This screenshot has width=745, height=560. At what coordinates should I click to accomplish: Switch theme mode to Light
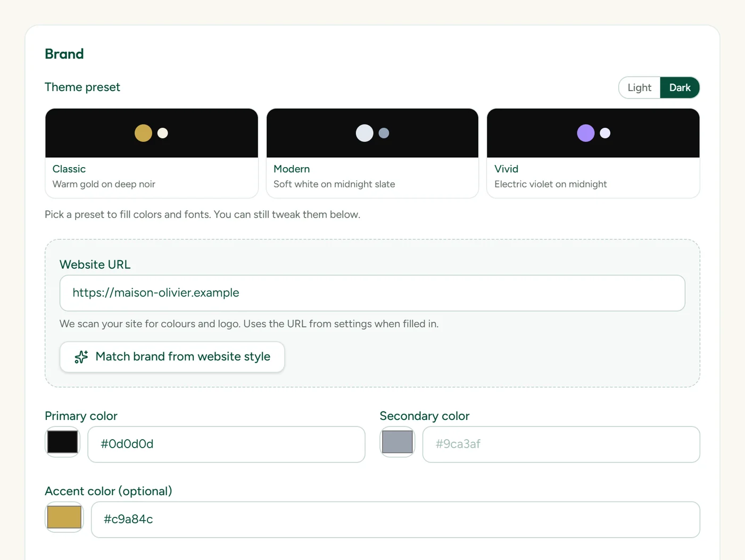pos(639,88)
